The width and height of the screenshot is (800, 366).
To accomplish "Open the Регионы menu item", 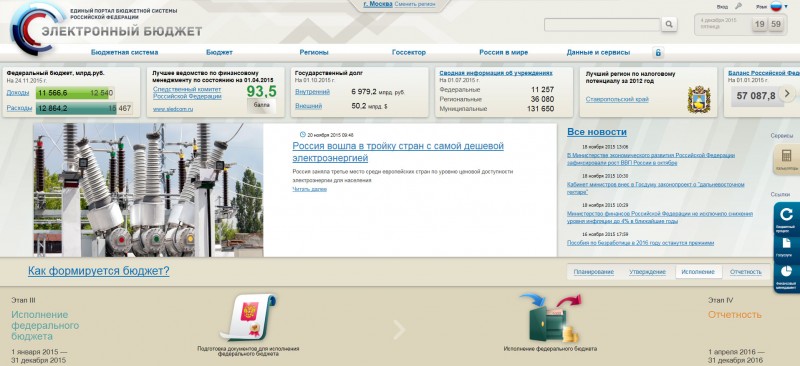I will [314, 52].
